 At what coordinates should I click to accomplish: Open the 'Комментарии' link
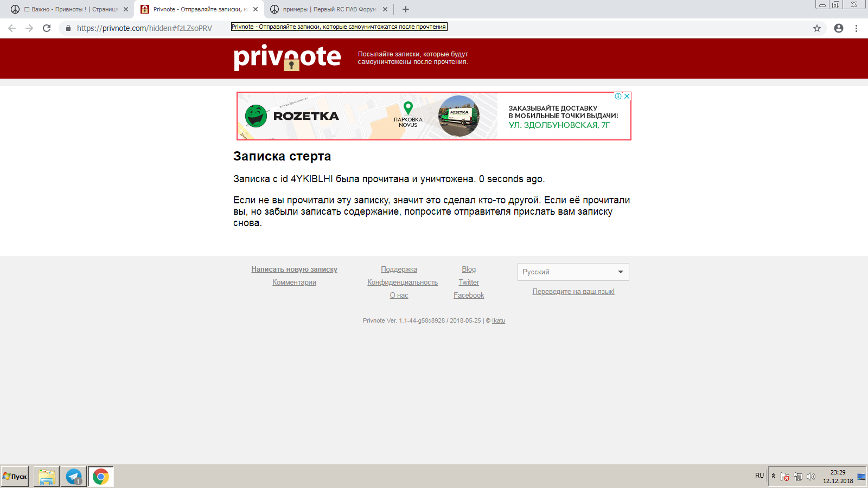click(294, 282)
